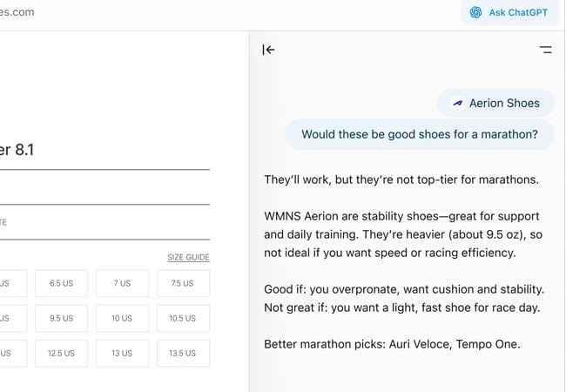566x392 pixels.
Task: Open the Size Guide link
Action: click(x=188, y=257)
